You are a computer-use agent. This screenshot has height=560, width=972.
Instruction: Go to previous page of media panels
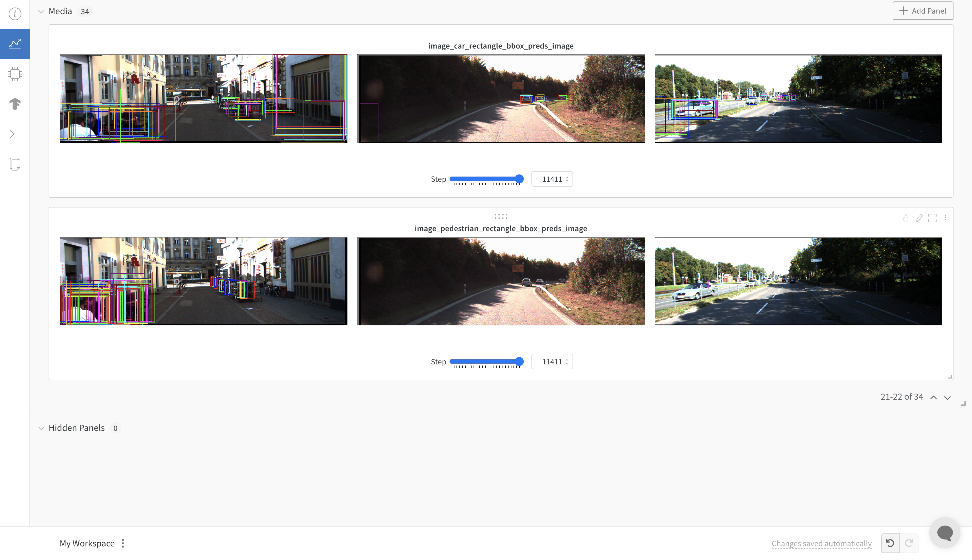point(934,397)
